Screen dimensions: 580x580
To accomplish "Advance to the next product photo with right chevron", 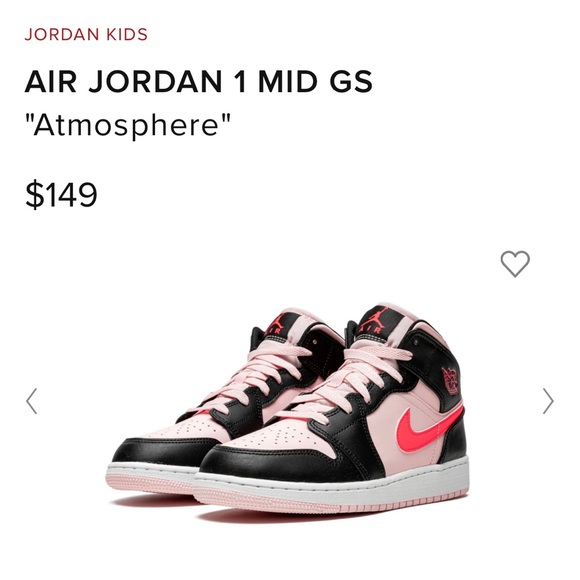I will click(x=548, y=401).
